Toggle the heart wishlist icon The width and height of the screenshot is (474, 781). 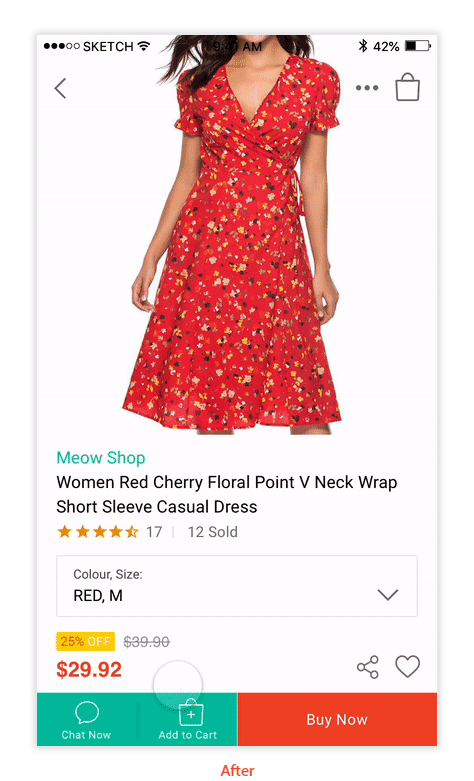408,666
